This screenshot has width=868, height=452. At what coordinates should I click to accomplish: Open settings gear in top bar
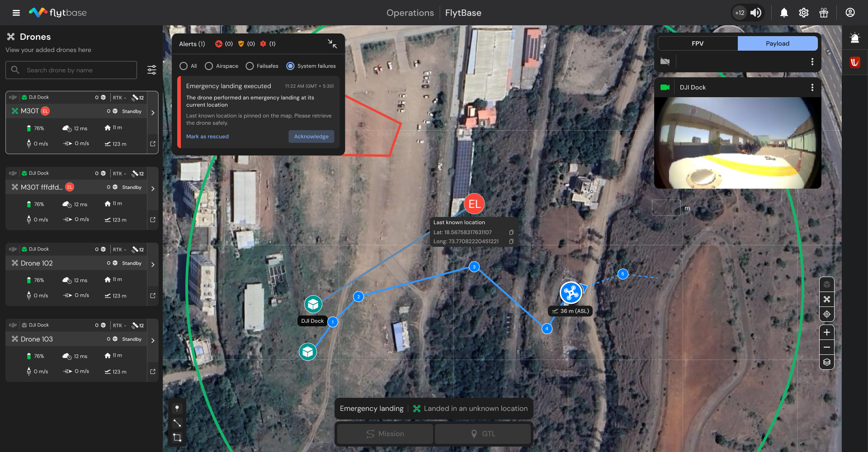point(804,13)
